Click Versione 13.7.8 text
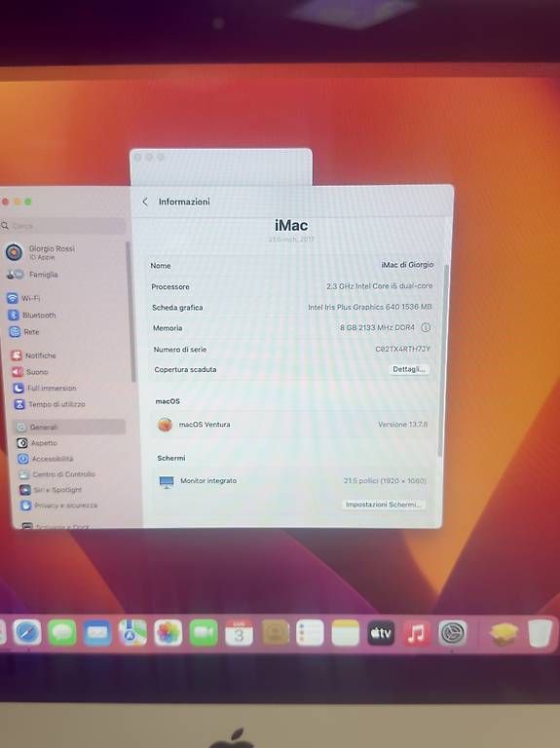The height and width of the screenshot is (748, 560). point(402,425)
